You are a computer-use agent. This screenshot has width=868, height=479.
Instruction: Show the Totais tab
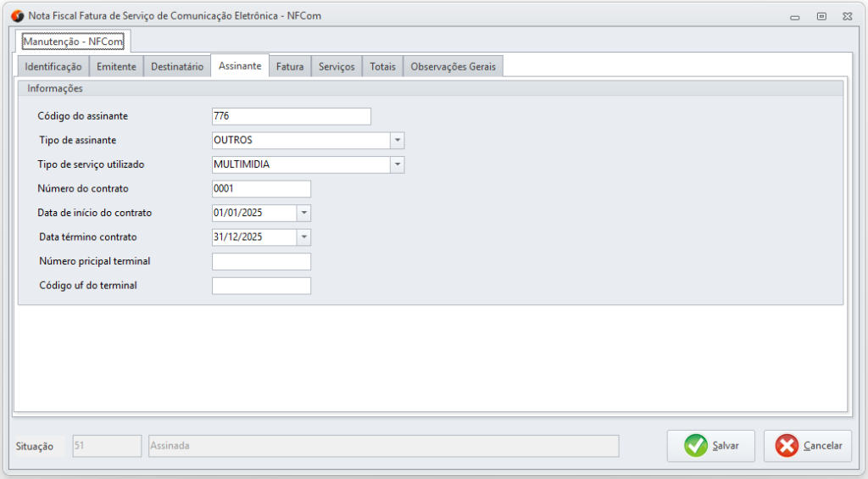382,67
